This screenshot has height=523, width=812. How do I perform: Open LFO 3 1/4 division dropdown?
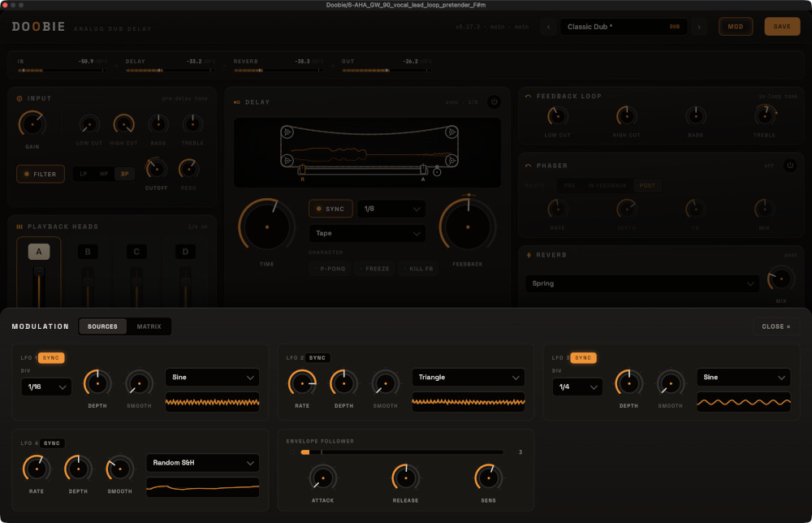[577, 387]
